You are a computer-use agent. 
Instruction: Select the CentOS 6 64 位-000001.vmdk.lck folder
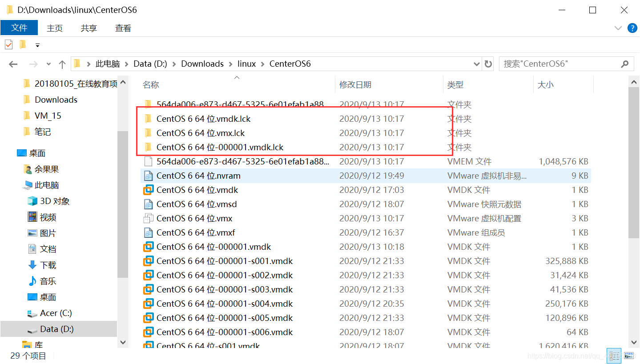point(220,147)
